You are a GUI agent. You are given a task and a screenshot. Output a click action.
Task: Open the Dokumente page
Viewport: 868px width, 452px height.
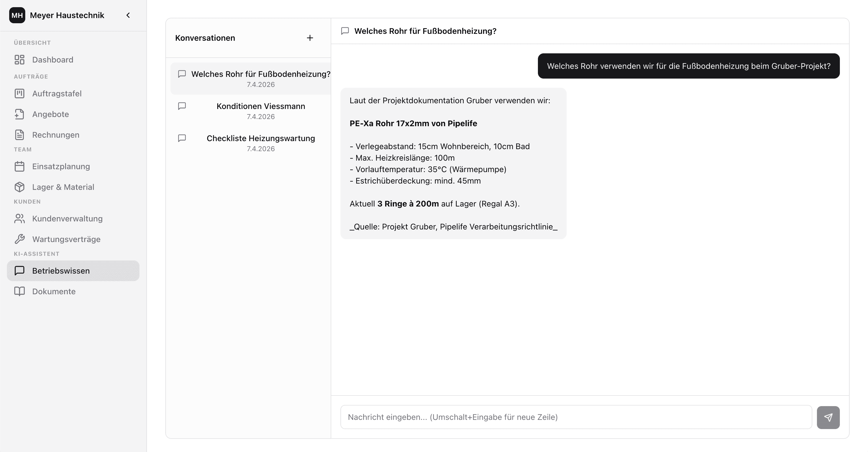point(73,291)
